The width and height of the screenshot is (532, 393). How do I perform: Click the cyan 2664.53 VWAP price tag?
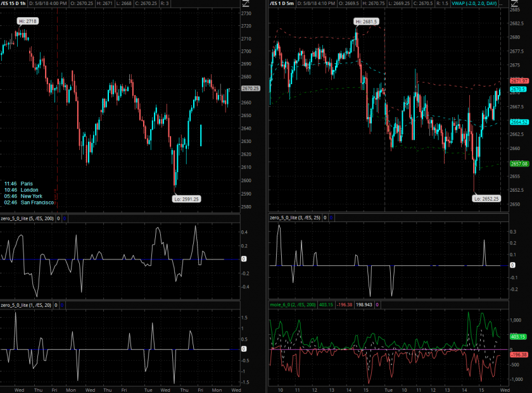click(x=519, y=122)
